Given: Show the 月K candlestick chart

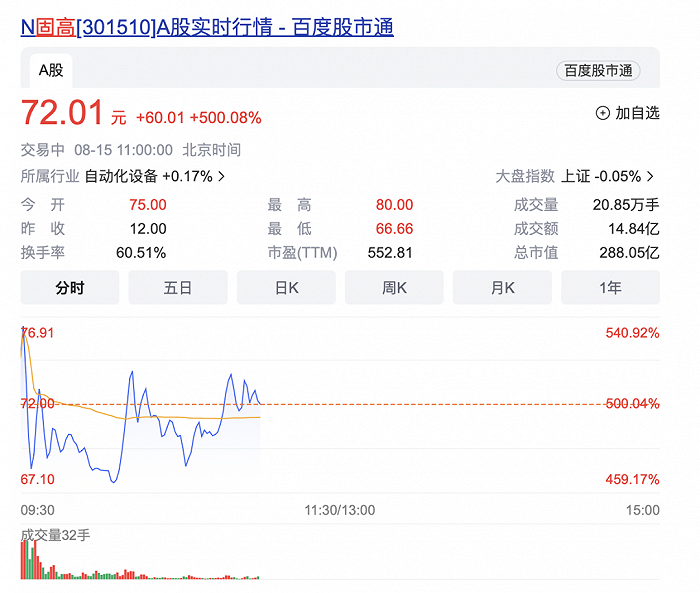Looking at the screenshot, I should [x=502, y=288].
